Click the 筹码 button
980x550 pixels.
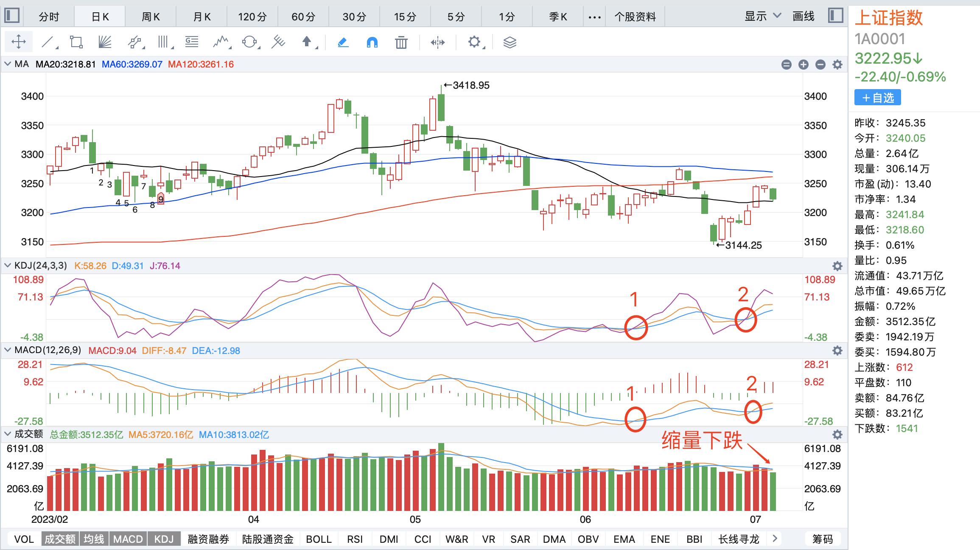pyautogui.click(x=822, y=539)
